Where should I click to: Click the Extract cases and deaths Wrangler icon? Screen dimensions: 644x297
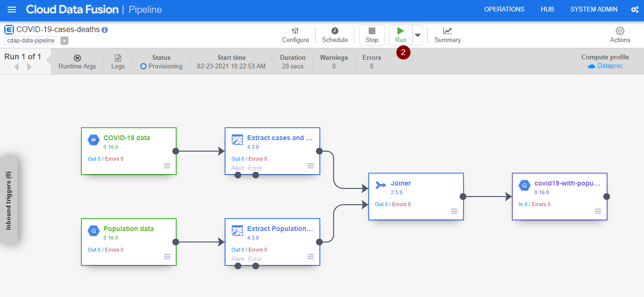coord(237,140)
